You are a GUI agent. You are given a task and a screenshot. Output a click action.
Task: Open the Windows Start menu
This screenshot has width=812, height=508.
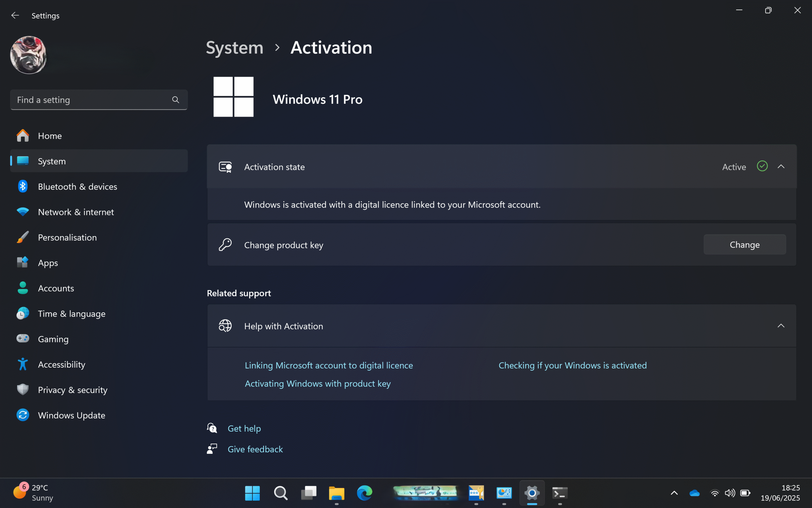(x=252, y=493)
